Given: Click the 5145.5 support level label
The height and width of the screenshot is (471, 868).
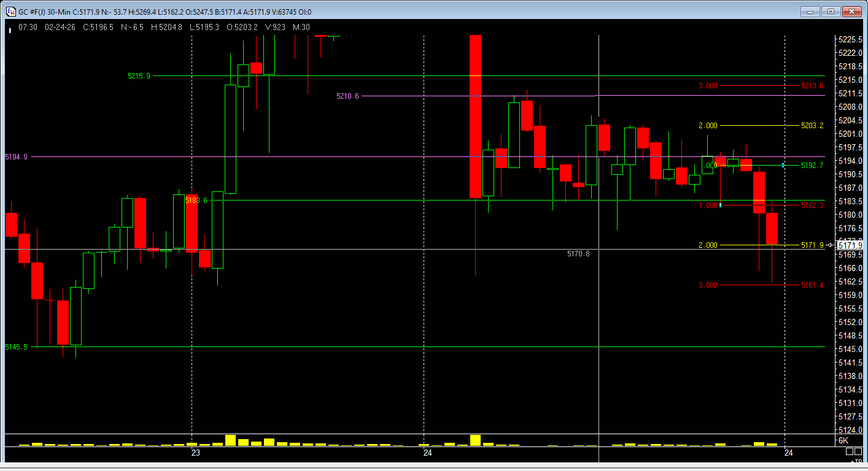Looking at the screenshot, I should [16, 347].
